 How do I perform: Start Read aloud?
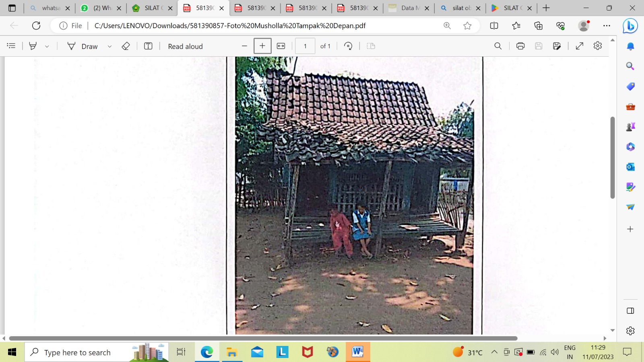coord(185,46)
